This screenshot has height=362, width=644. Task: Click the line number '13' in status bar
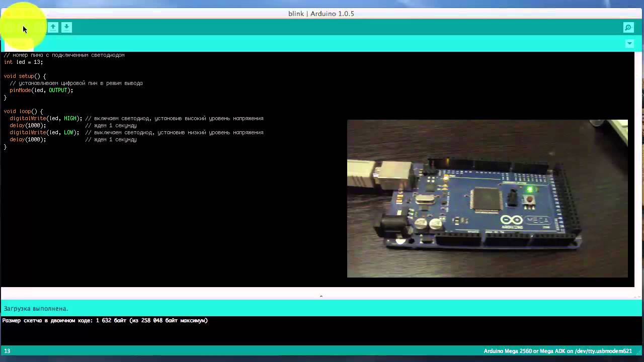[x=7, y=351]
